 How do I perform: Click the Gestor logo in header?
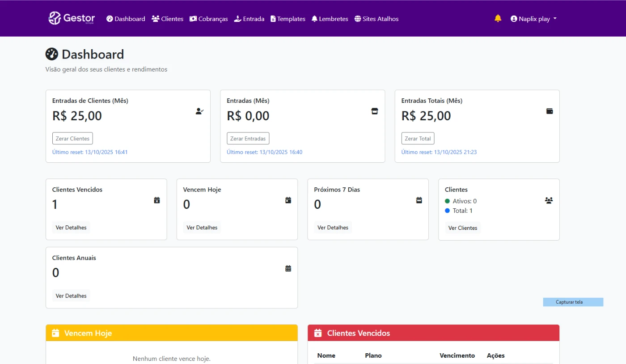pyautogui.click(x=72, y=18)
